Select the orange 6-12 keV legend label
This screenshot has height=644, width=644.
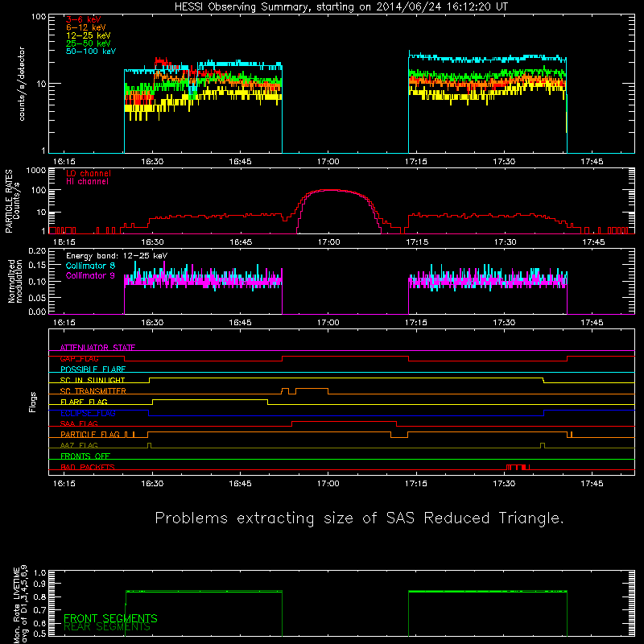coord(86,27)
